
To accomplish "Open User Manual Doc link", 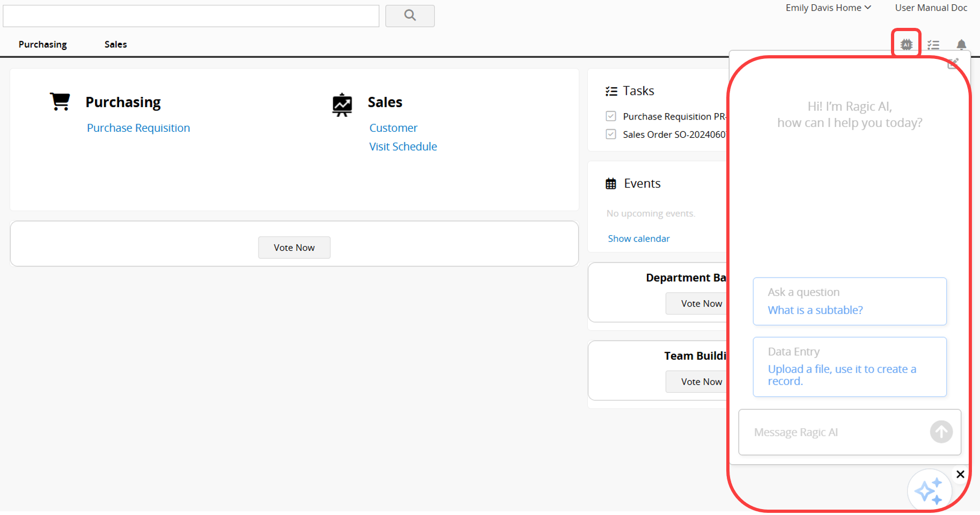I will click(931, 8).
